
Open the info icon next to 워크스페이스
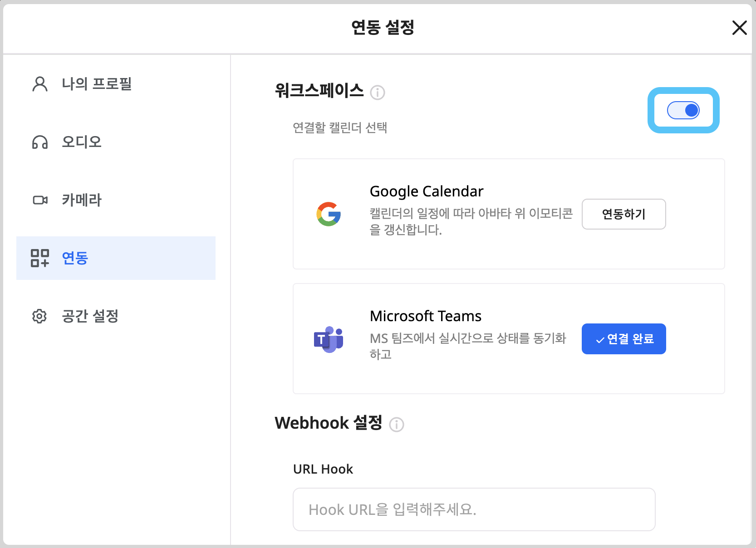[x=378, y=92]
